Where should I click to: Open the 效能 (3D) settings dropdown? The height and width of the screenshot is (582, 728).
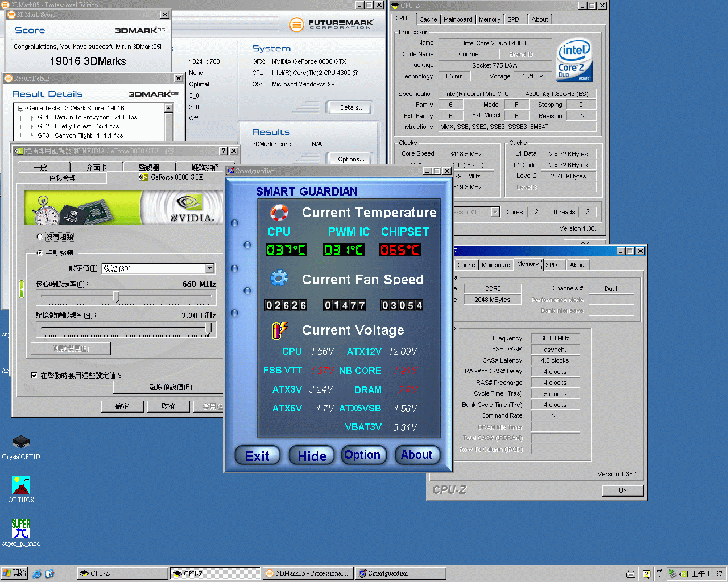(210, 268)
